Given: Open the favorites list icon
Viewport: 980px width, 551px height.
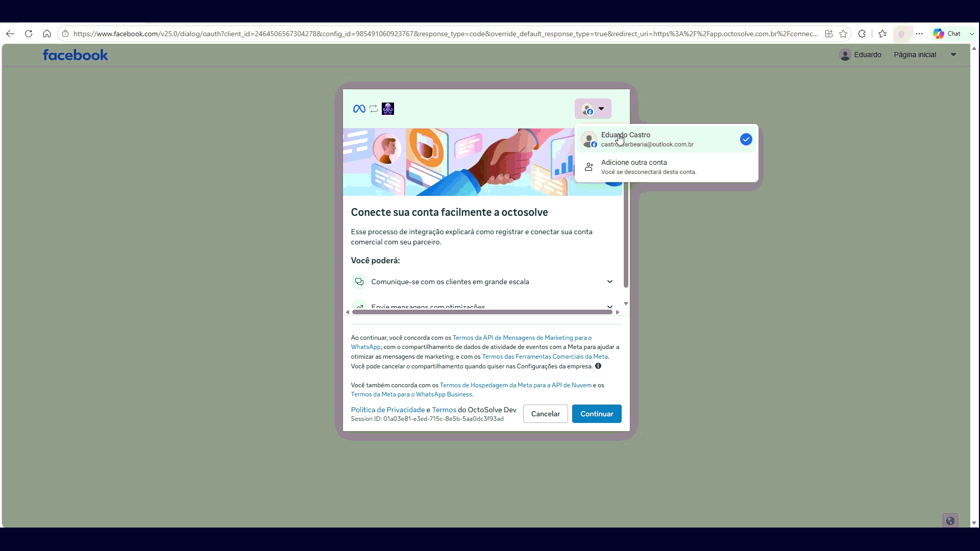Looking at the screenshot, I should pos(883,34).
